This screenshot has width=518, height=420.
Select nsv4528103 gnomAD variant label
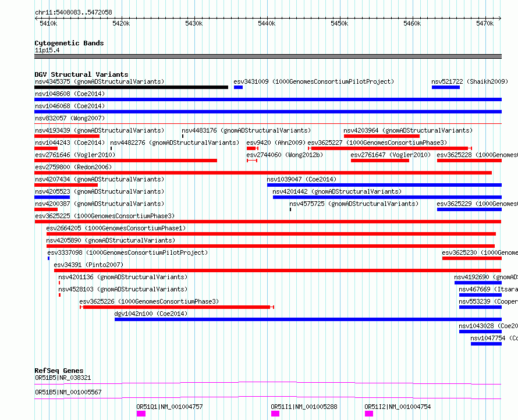click(x=123, y=289)
